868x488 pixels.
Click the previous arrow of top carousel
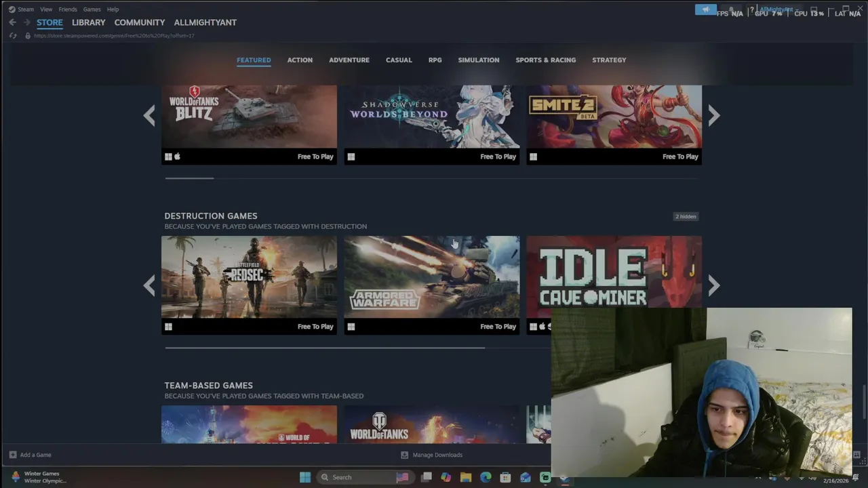pyautogui.click(x=149, y=116)
